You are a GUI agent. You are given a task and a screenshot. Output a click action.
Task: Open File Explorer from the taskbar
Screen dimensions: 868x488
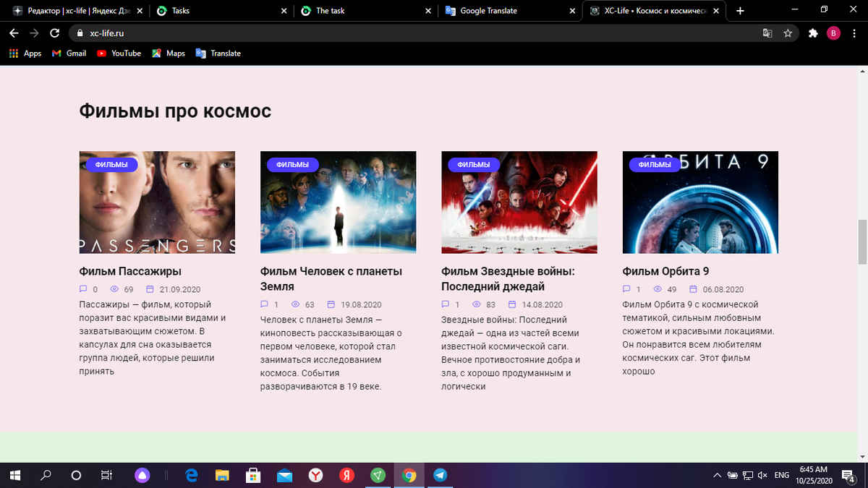click(223, 475)
